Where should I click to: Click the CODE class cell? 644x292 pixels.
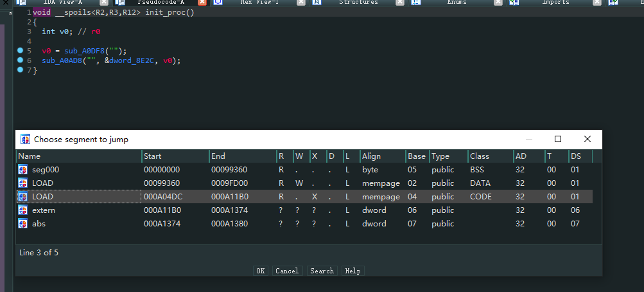[x=480, y=197]
